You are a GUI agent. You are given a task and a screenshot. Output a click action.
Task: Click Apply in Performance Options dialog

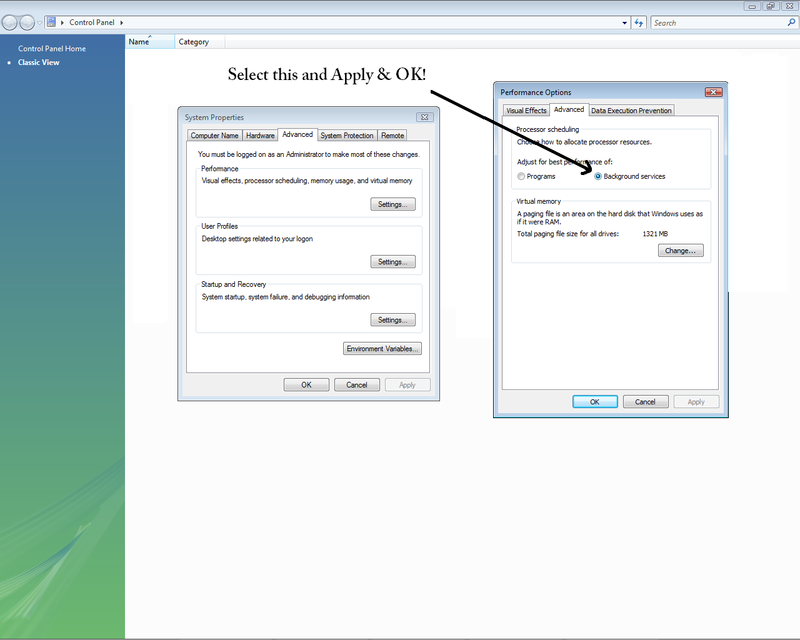[x=696, y=402]
